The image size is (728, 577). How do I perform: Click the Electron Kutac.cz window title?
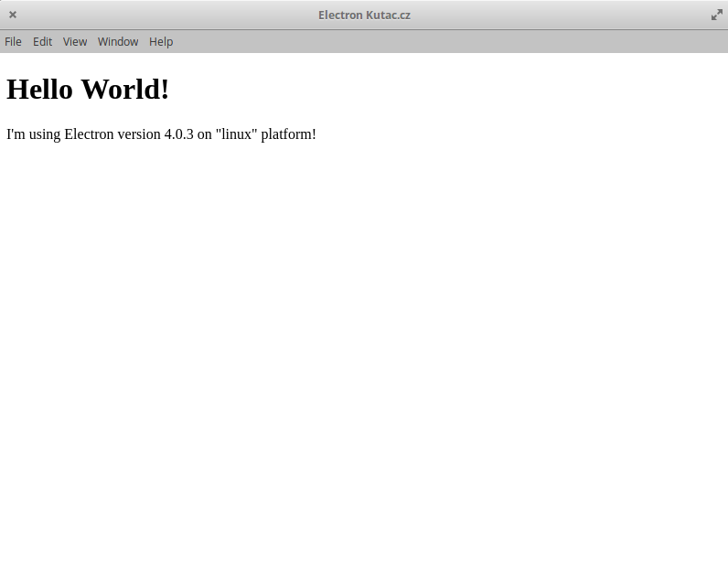coord(364,16)
